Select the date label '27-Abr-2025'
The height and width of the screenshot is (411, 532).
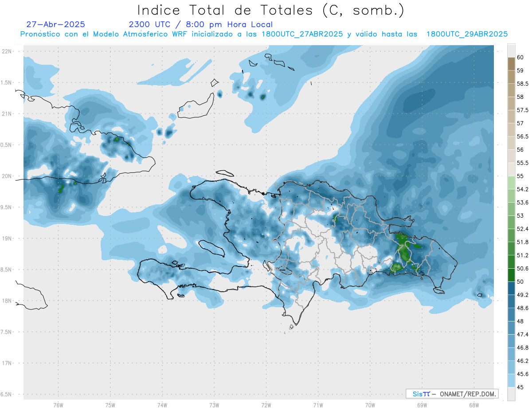pyautogui.click(x=55, y=24)
